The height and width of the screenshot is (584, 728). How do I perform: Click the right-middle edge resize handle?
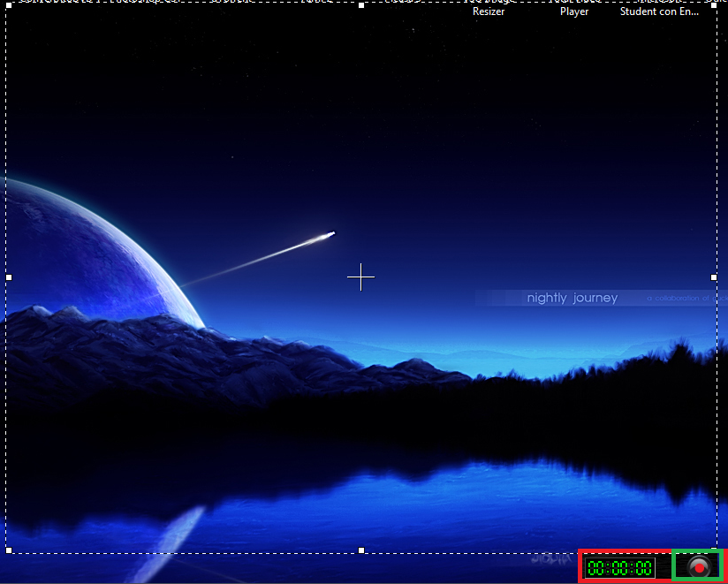714,277
